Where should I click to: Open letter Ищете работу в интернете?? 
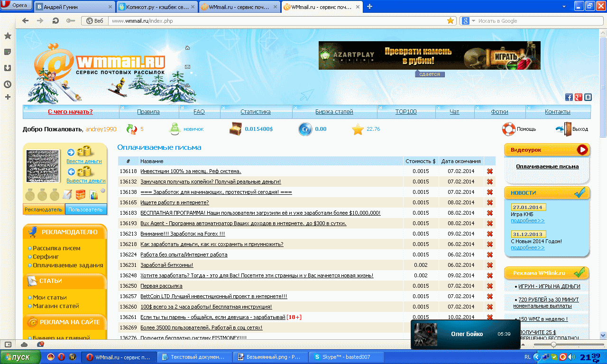tap(175, 202)
